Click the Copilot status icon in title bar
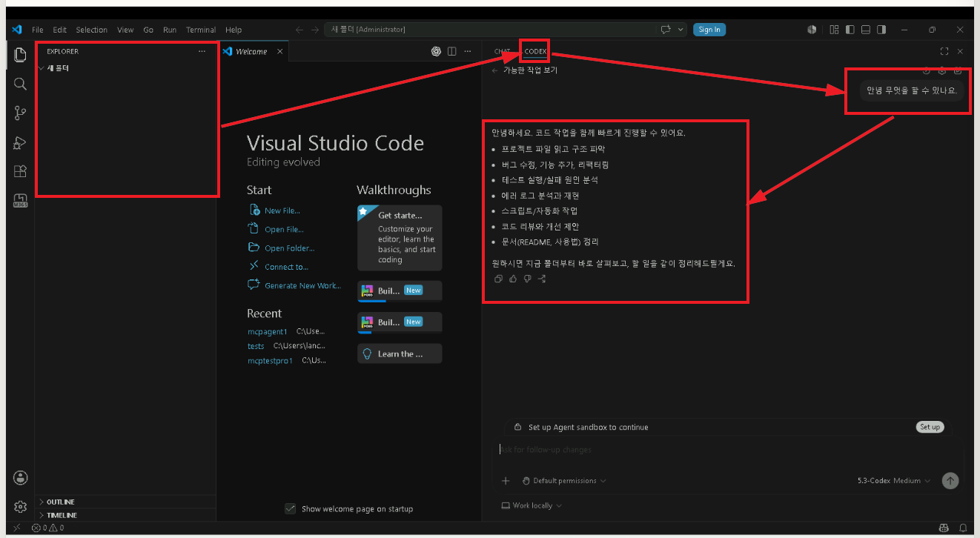This screenshot has height=538, width=980. point(812,30)
